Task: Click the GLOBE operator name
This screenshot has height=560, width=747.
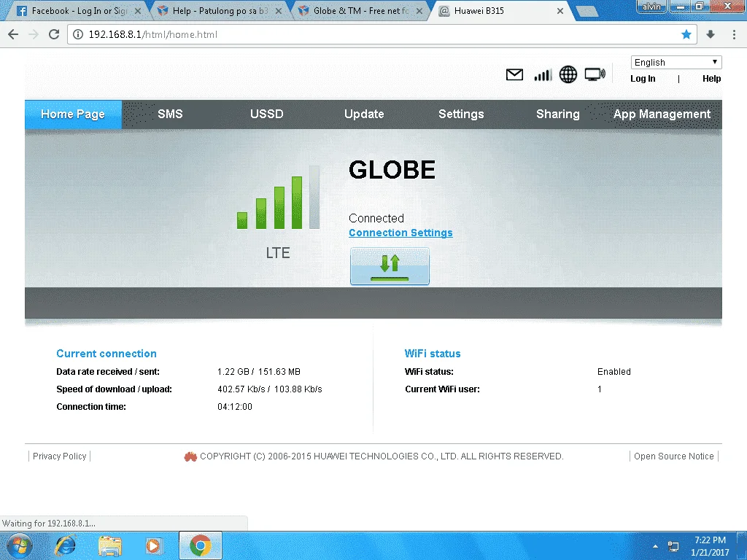Action: point(392,170)
